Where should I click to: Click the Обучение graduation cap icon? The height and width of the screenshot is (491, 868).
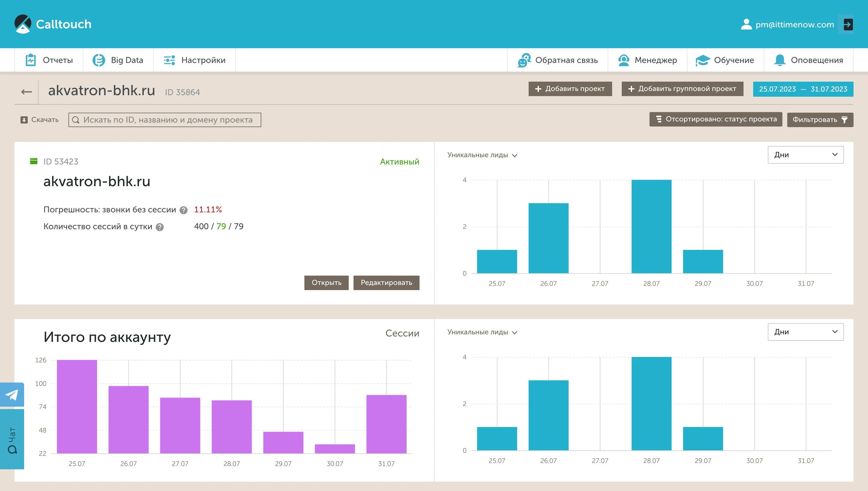pos(703,60)
